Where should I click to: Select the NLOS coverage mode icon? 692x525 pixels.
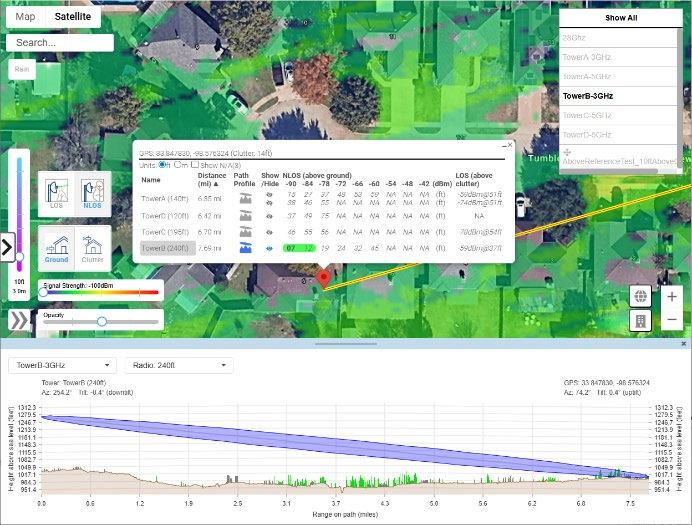coord(92,191)
